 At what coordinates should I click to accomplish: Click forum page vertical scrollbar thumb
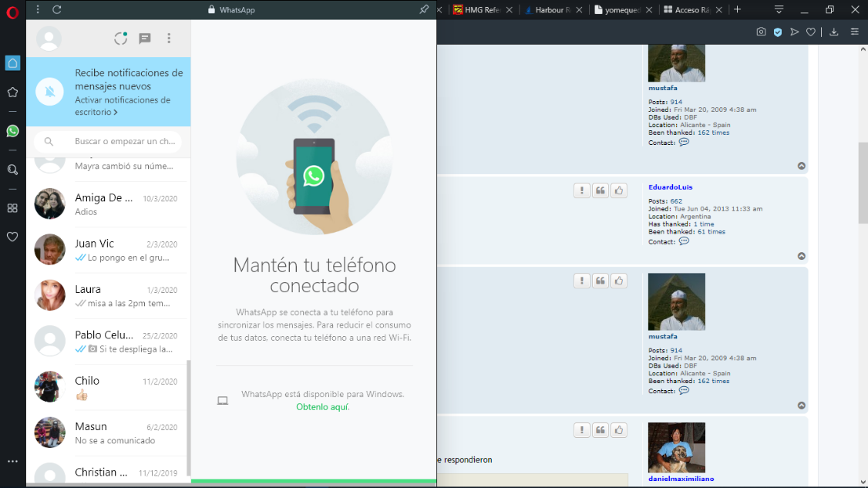863,183
